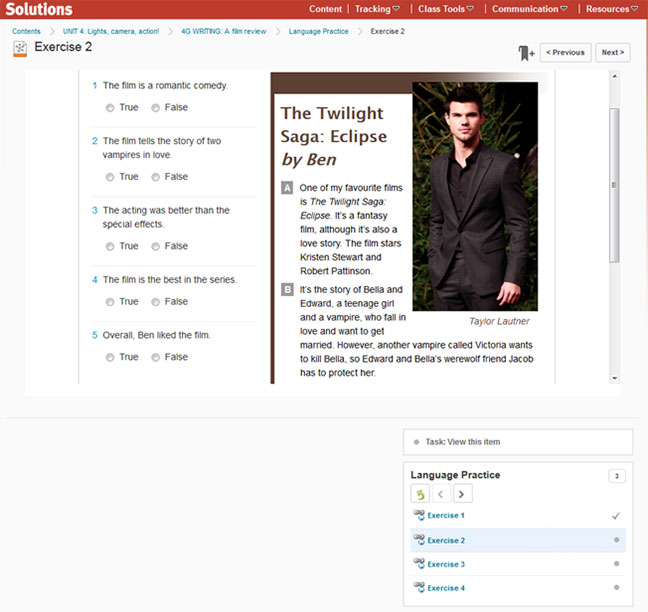Open Language Practice breadcrumb
This screenshot has height=612, width=648.
tap(318, 31)
